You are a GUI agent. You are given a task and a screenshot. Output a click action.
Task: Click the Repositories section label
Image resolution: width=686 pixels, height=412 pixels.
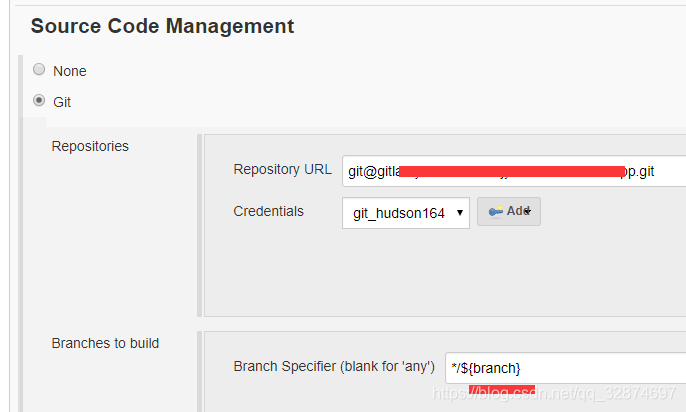pyautogui.click(x=90, y=146)
